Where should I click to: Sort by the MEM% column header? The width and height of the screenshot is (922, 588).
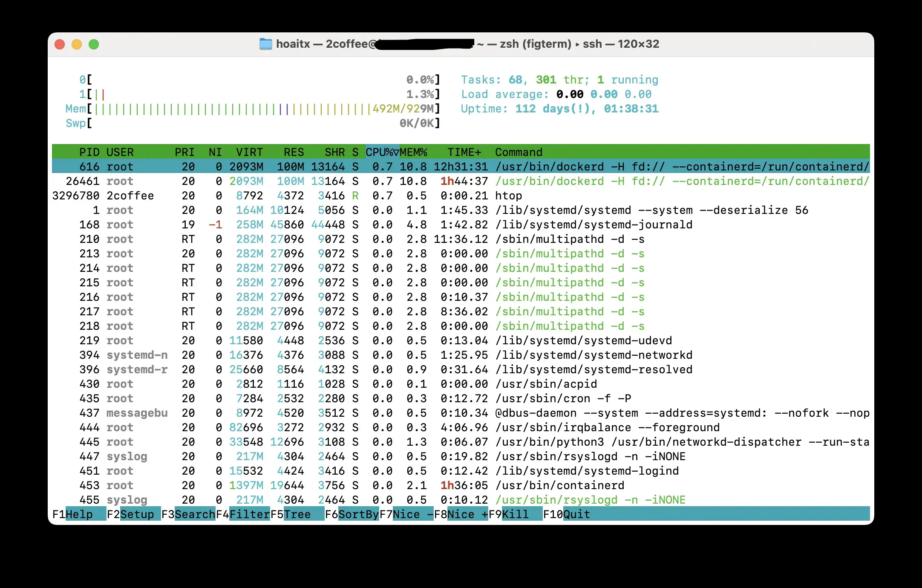413,152
